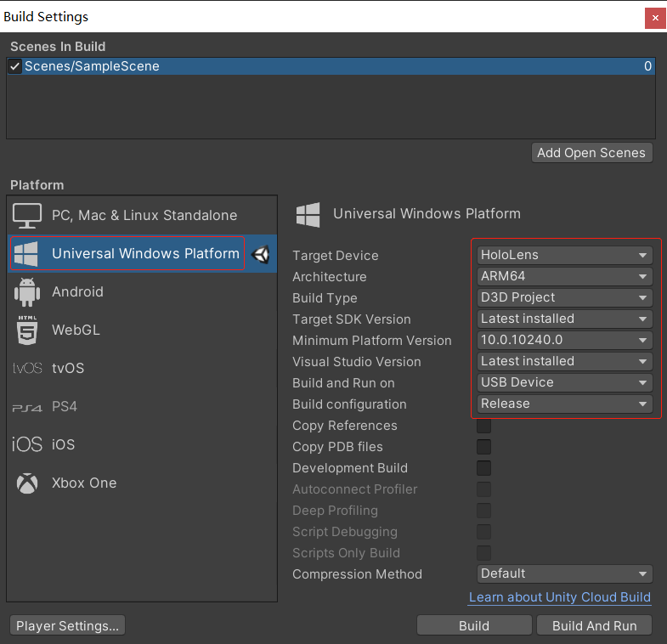Select the tvOS platform icon
This screenshot has height=644, width=667.
coord(27,369)
